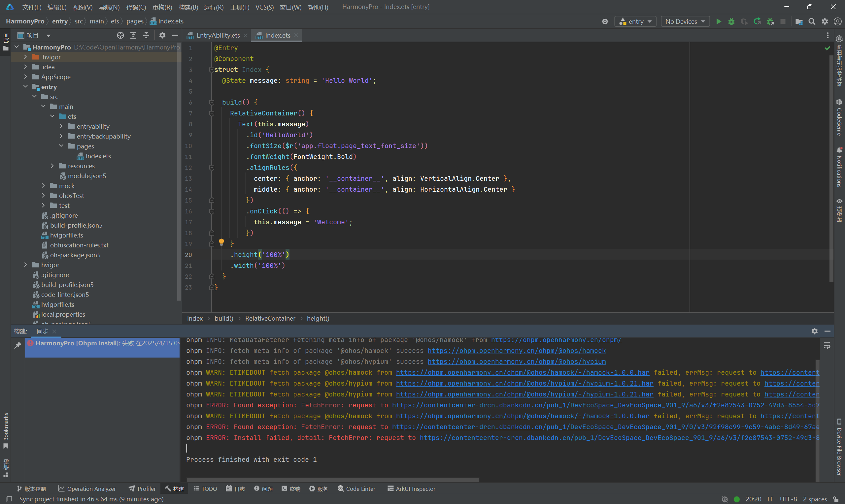Open Device File Browser side panel
The image size is (845, 504).
[x=839, y=447]
